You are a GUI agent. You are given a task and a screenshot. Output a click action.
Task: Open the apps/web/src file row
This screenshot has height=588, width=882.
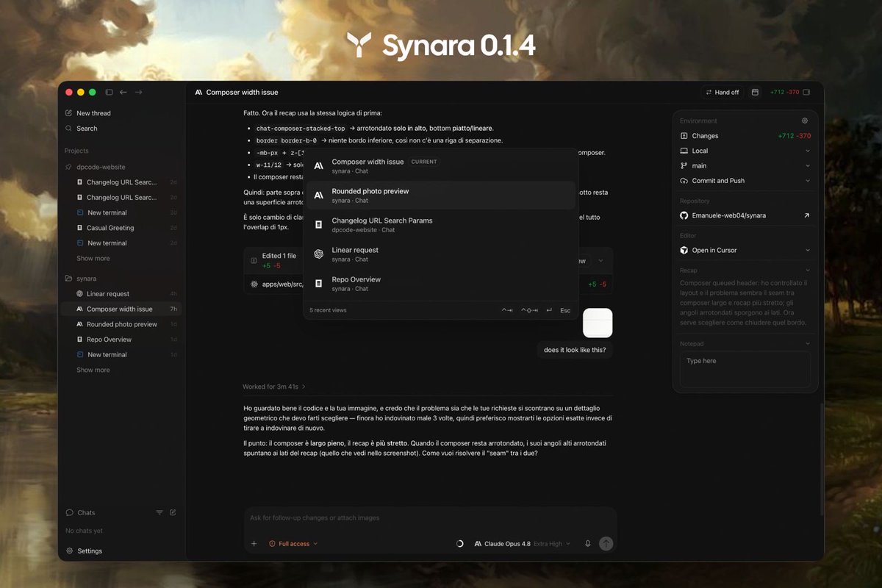point(429,284)
